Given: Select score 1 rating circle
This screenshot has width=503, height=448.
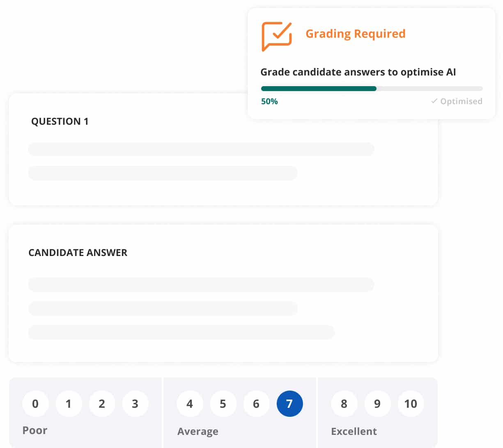Looking at the screenshot, I should (69, 404).
